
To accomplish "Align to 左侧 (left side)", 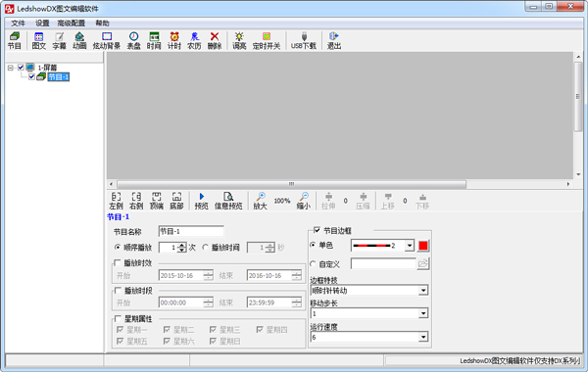I will click(116, 201).
